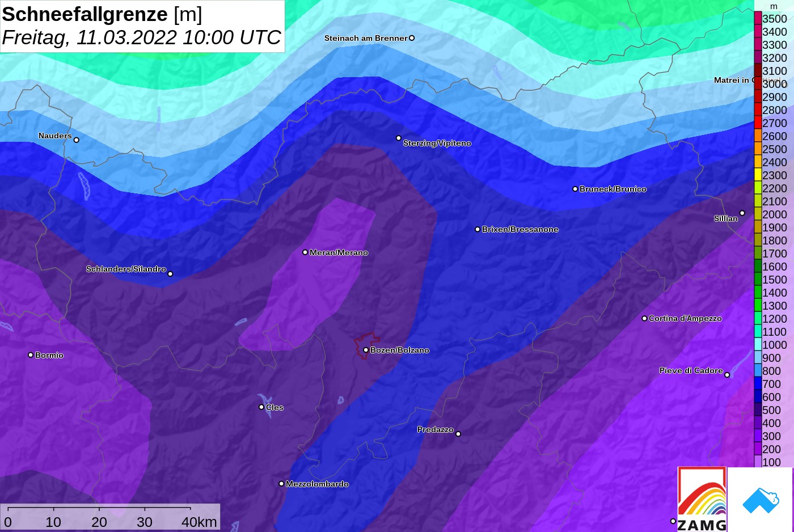
Task: Click the Cortina d'Ampezzo marker dot
Action: [644, 318]
